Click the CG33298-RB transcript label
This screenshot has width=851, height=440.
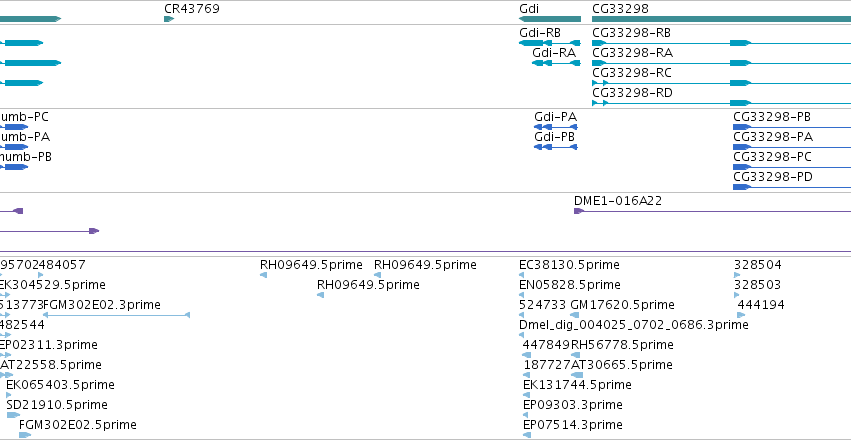(x=631, y=33)
